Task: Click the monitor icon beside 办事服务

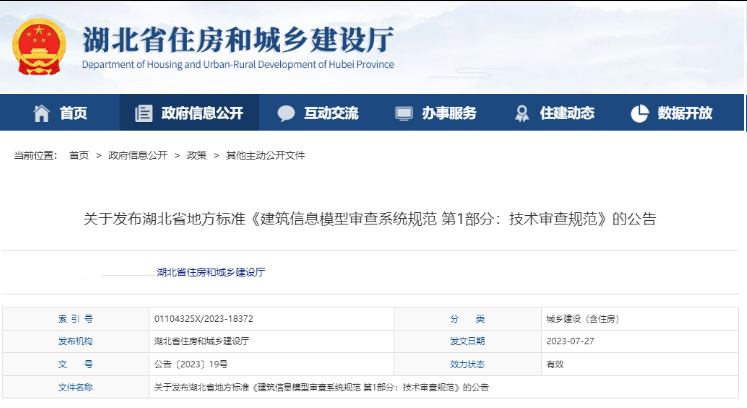Action: (404, 113)
